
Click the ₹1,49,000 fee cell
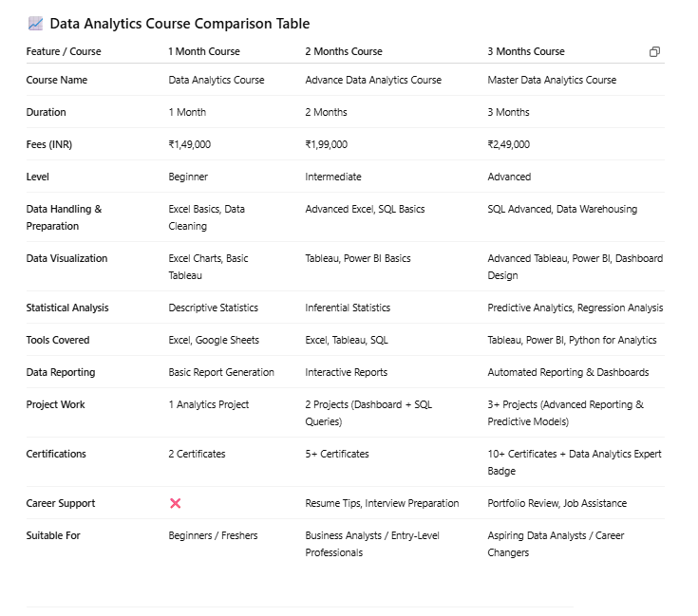pos(189,144)
